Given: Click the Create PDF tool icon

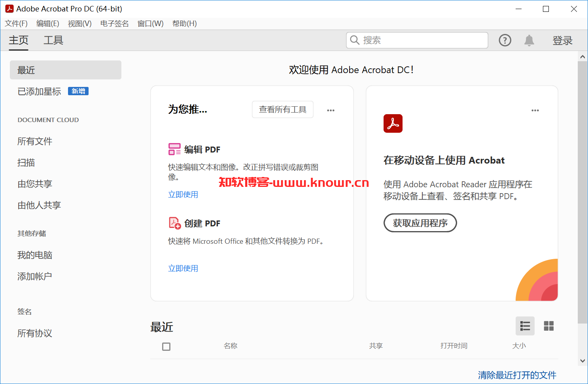Looking at the screenshot, I should [175, 223].
